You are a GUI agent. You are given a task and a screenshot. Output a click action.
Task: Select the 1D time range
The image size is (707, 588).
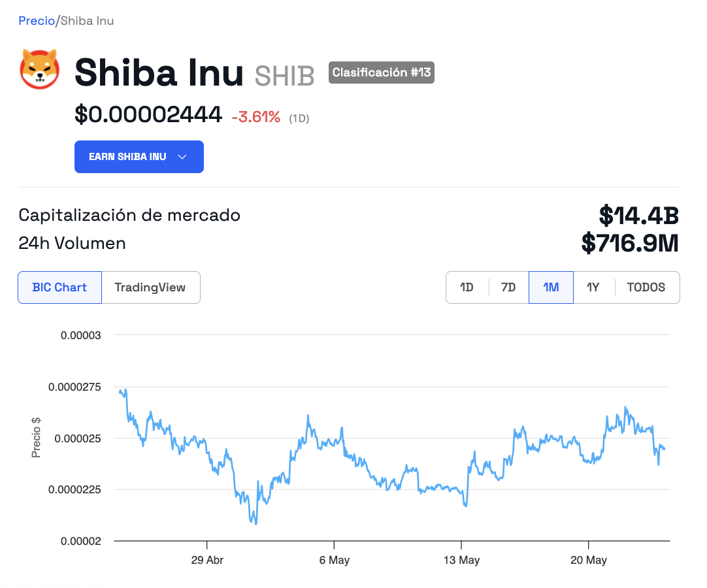tap(467, 287)
